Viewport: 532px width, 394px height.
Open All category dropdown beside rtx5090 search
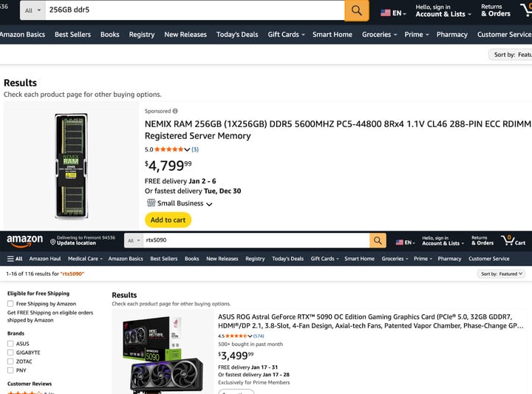click(133, 241)
